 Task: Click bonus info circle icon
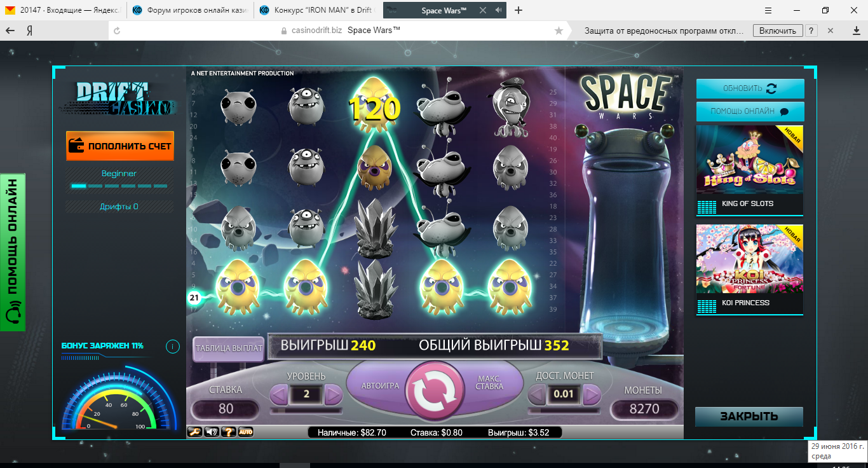pos(172,347)
